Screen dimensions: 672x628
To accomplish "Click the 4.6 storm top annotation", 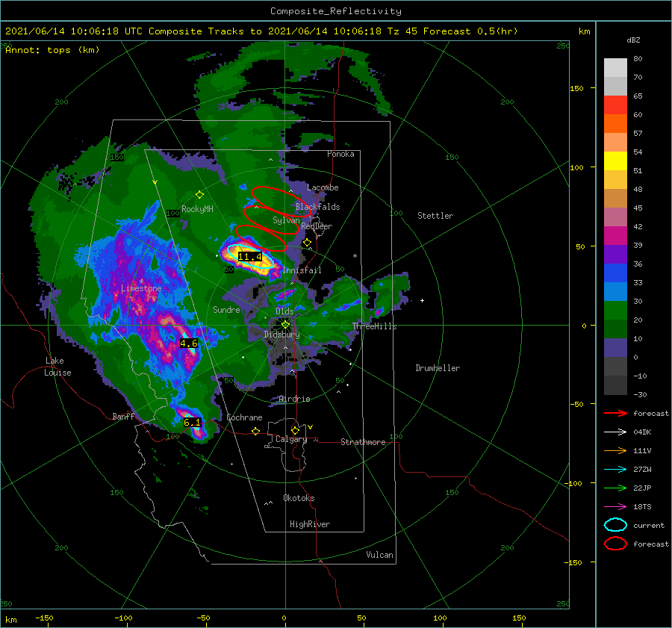I will 189,343.
